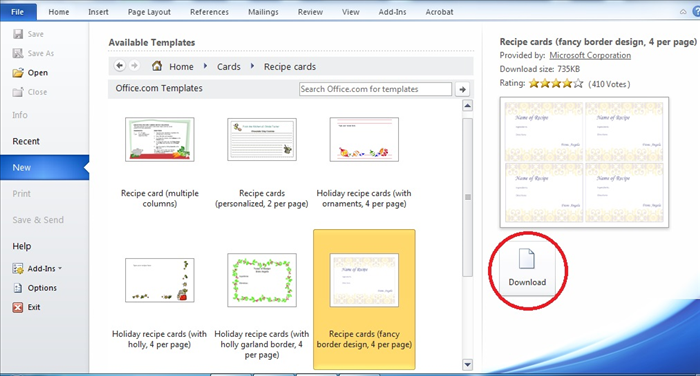Switch to the Home ribbon tab

[59, 12]
